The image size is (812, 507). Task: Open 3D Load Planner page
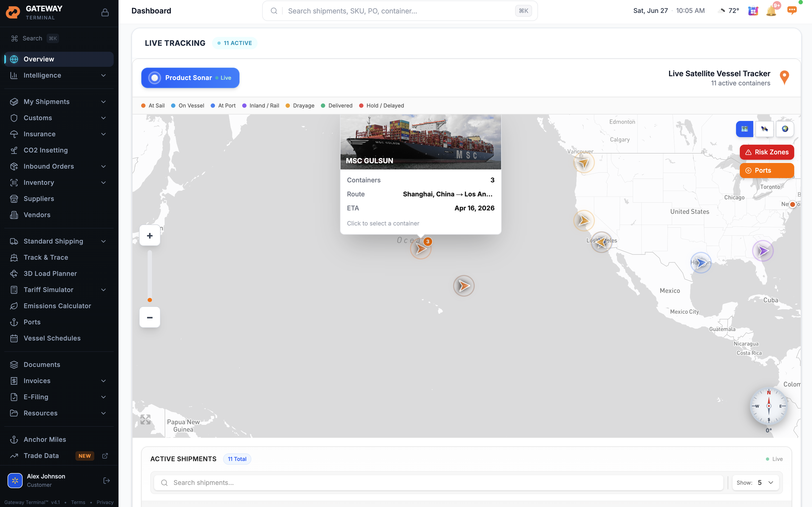pyautogui.click(x=59, y=273)
